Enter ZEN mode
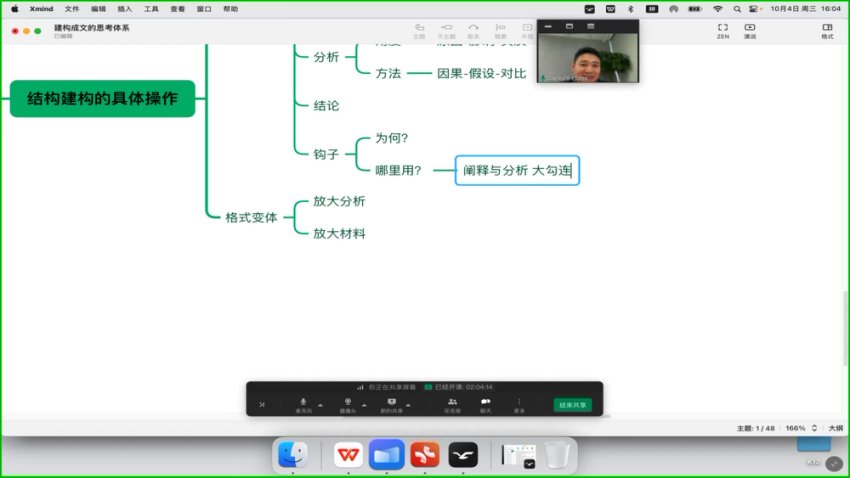This screenshot has width=850, height=478. click(x=722, y=30)
